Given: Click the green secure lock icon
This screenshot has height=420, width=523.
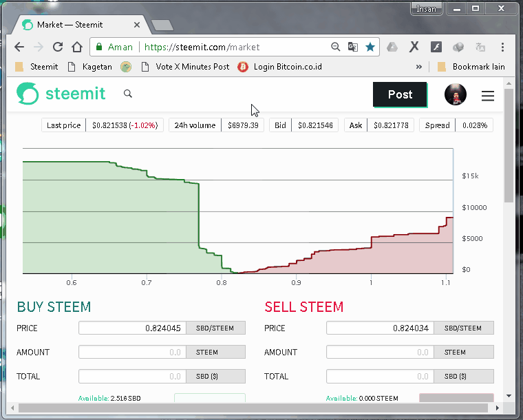Looking at the screenshot, I should click(98, 47).
